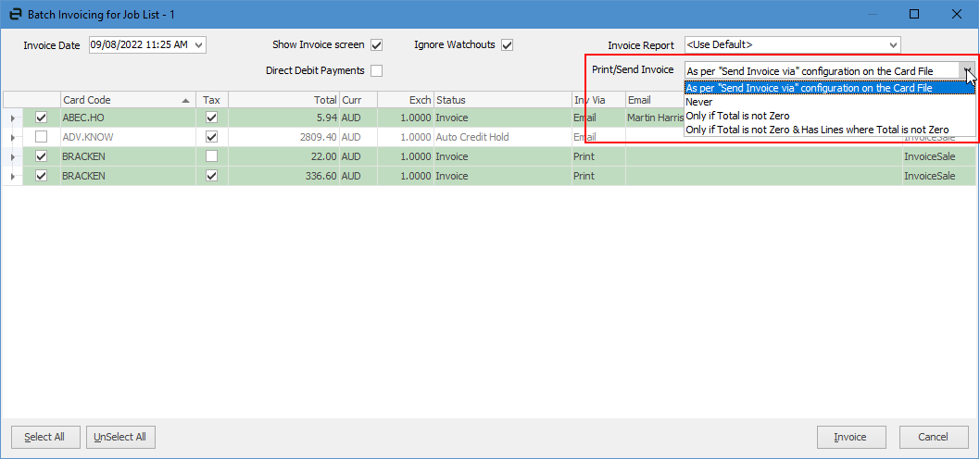The height and width of the screenshot is (459, 980).
Task: Click the Jim2 app icon in title bar
Action: [x=14, y=14]
